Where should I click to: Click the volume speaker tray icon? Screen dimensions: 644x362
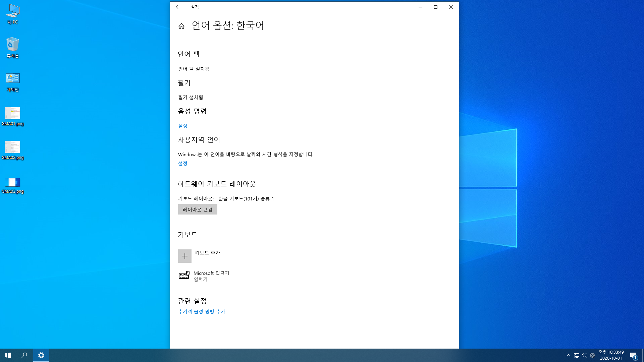click(584, 355)
